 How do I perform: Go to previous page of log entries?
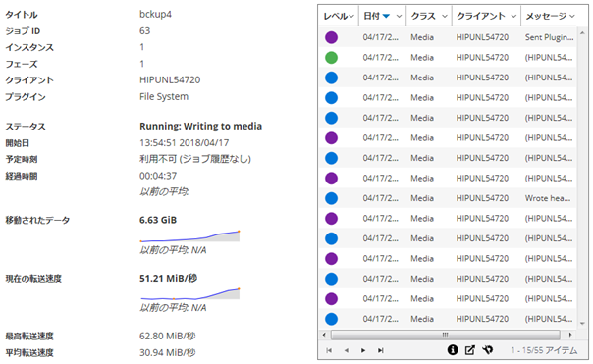click(x=347, y=351)
